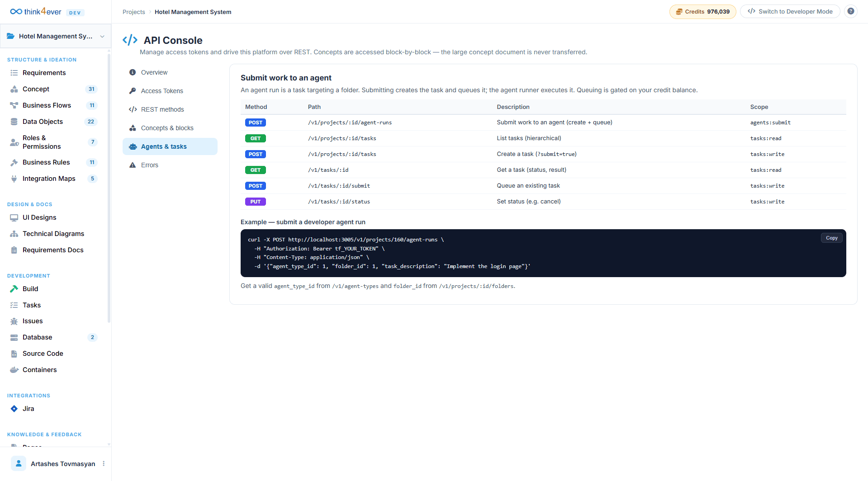Click the DEV environment badge
Screen dimensions: 868x481
[75, 13]
